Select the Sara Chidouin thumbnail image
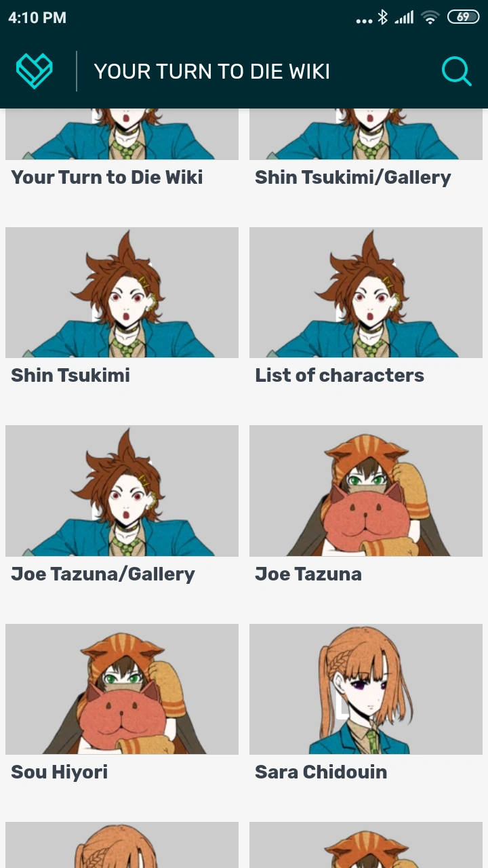 [366, 689]
